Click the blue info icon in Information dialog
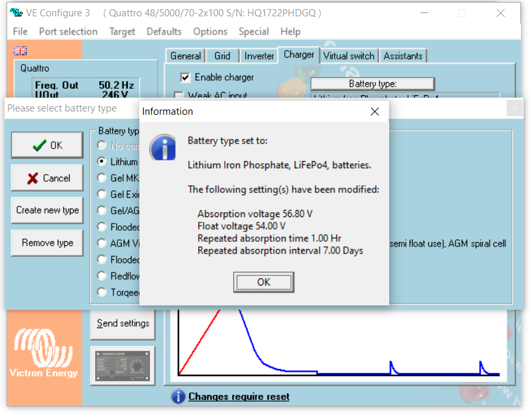This screenshot has width=532, height=416. [163, 148]
